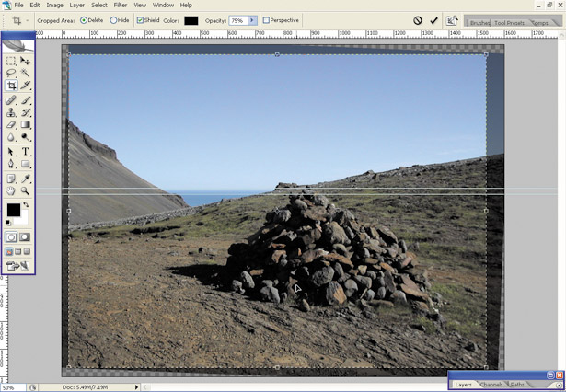The height and width of the screenshot is (392, 566).
Task: Select the Gradient tool
Action: click(25, 125)
